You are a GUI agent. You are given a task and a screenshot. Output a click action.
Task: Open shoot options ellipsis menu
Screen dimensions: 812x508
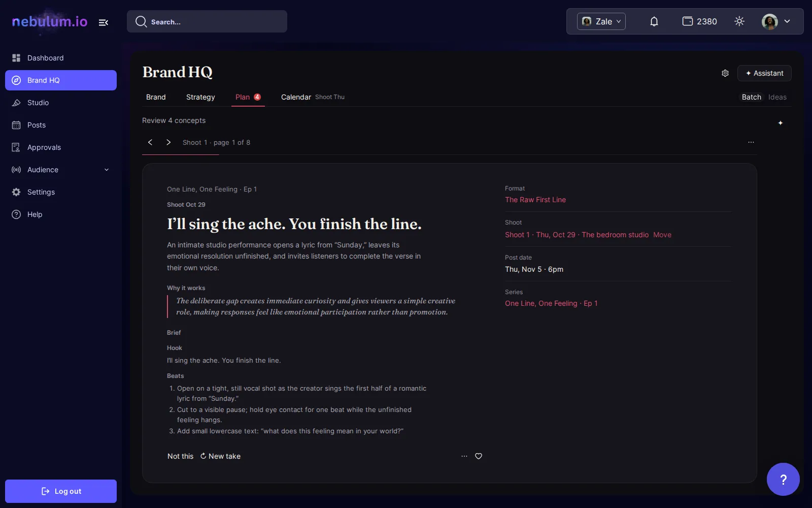point(751,142)
